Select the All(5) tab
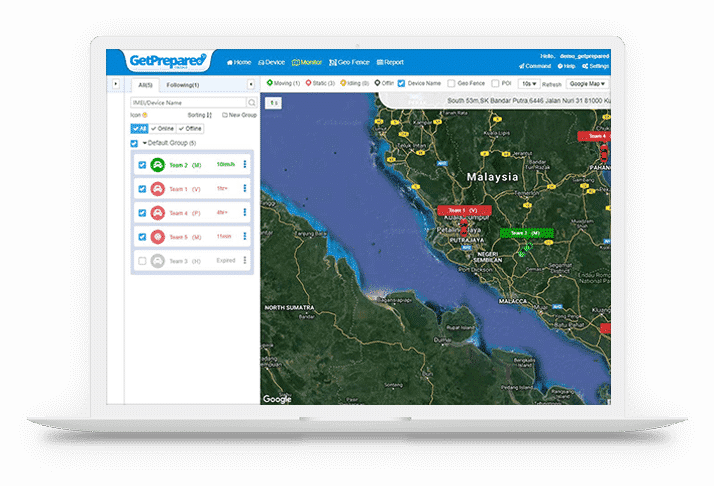Image resolution: width=714 pixels, height=486 pixels. [x=145, y=85]
